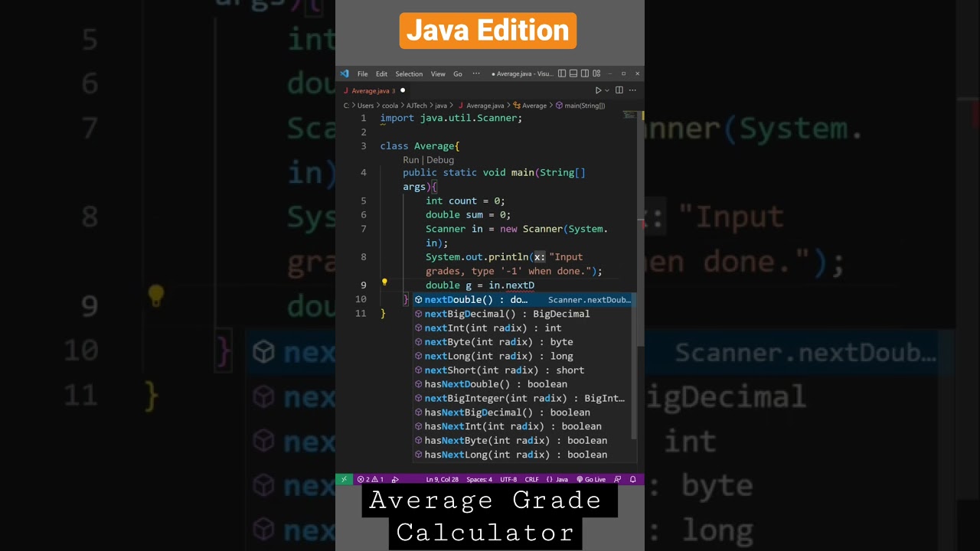Click the run and debug status bar icon
This screenshot has width=980, height=551.
tap(395, 480)
